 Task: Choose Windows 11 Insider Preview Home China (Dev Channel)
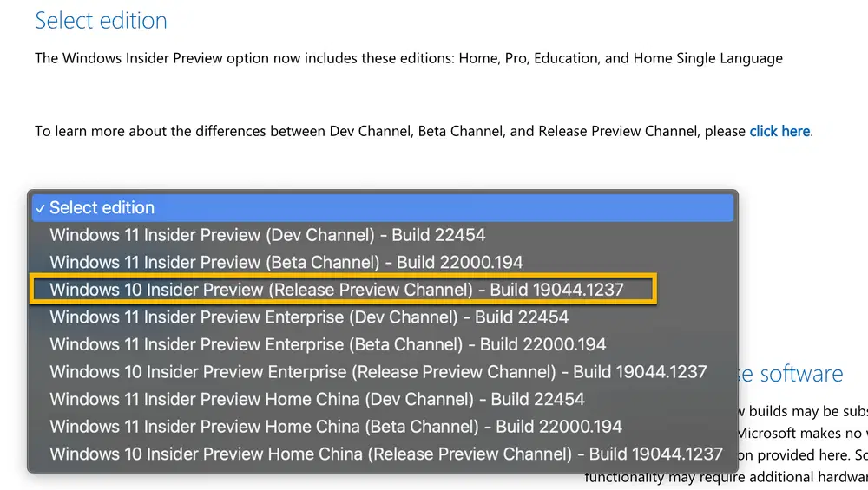coord(383,399)
